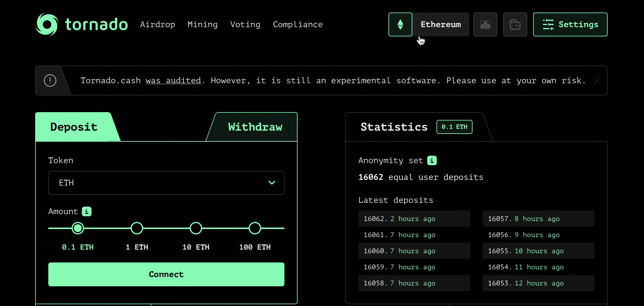
Task: Open the Voting page
Action: pos(245,24)
